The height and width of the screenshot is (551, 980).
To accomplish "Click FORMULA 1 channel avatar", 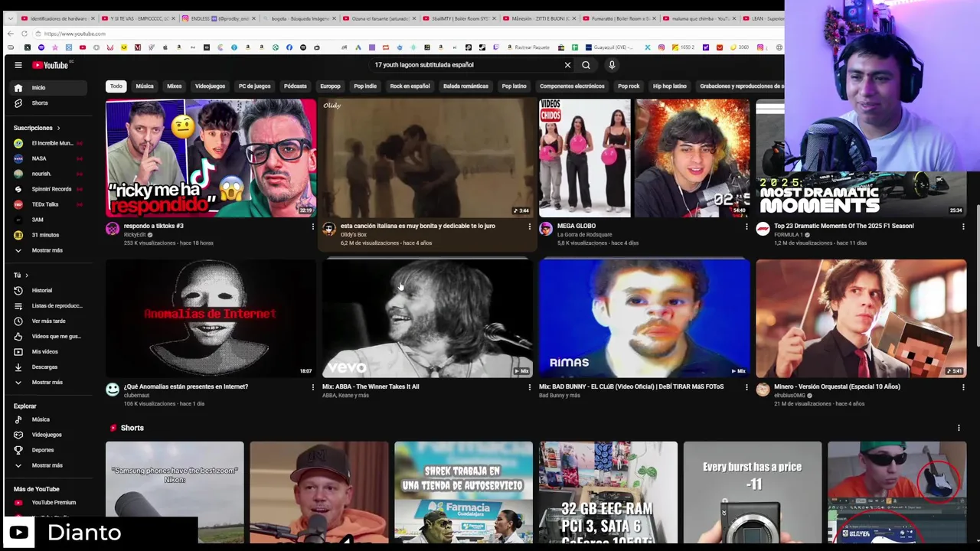I will (x=763, y=229).
